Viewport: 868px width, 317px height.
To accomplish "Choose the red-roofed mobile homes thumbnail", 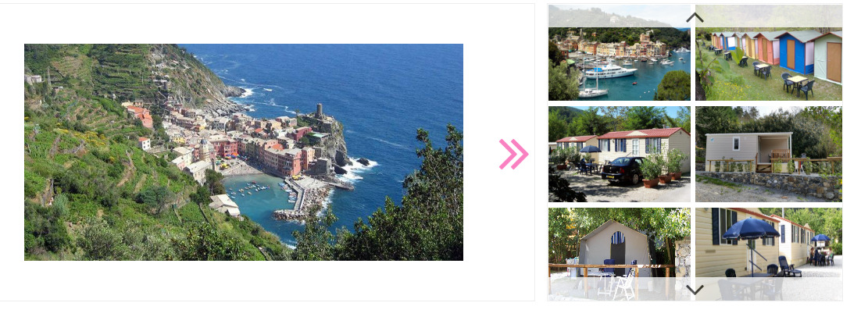I will (620, 155).
